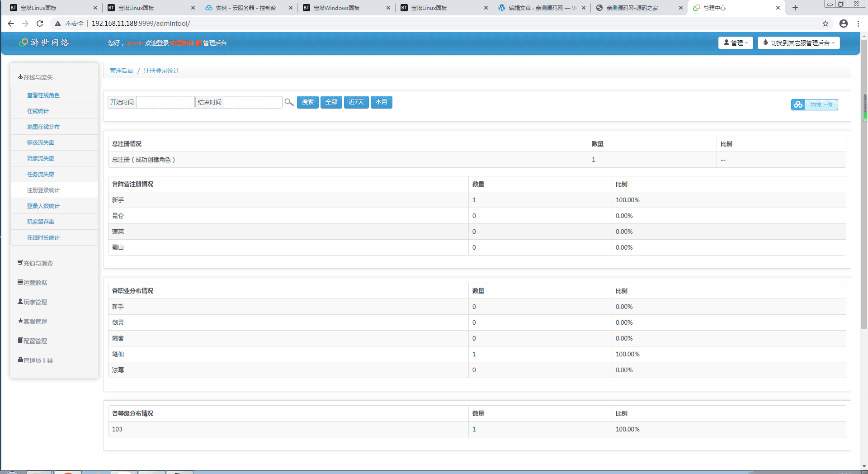
Task: Reload the page with the refresh icon
Action: (x=40, y=24)
